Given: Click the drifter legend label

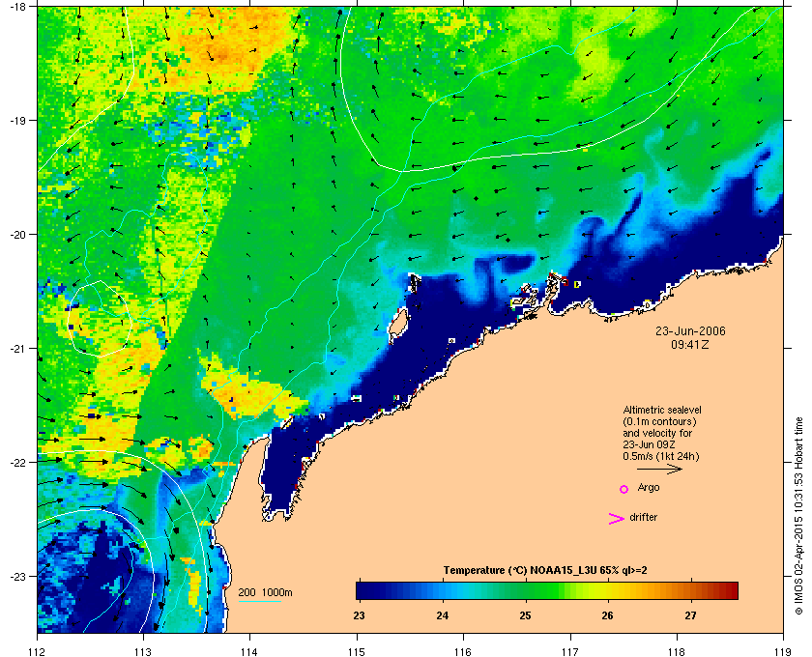Looking at the screenshot, I should pyautogui.click(x=643, y=517).
